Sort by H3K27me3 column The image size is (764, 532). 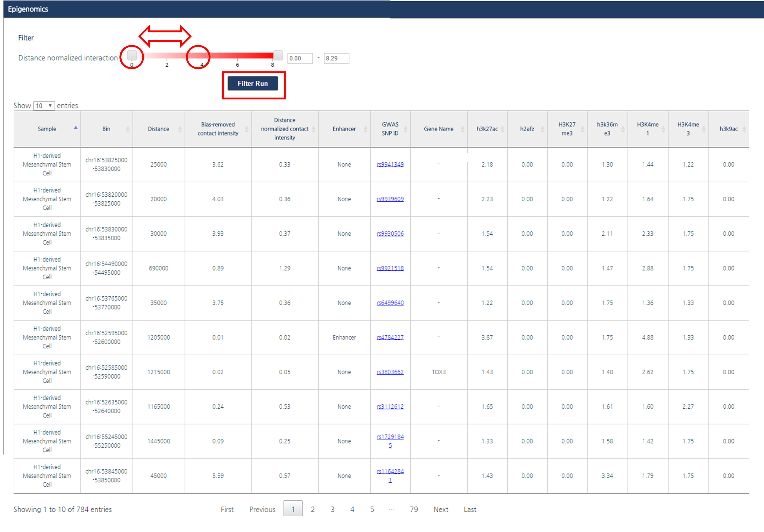(567, 129)
